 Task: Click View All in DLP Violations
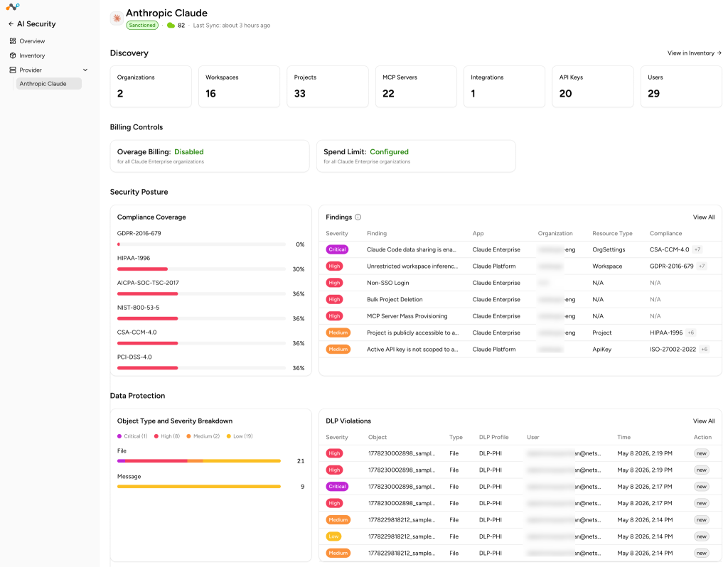pyautogui.click(x=703, y=421)
